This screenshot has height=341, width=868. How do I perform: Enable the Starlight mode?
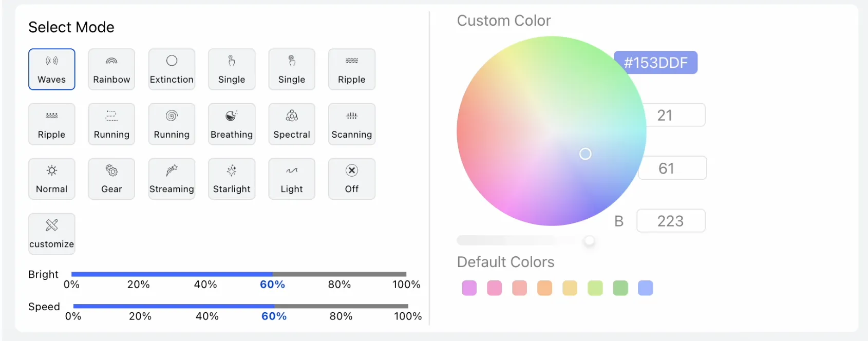pos(232,179)
